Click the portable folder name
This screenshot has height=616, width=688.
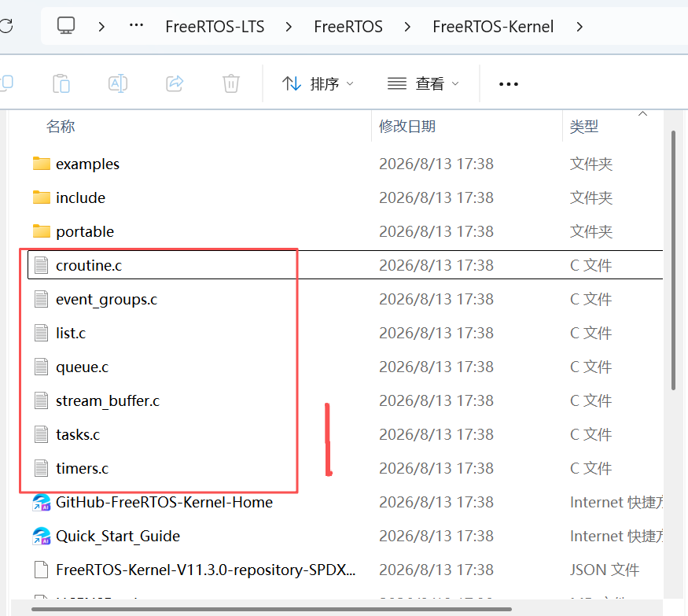[85, 231]
